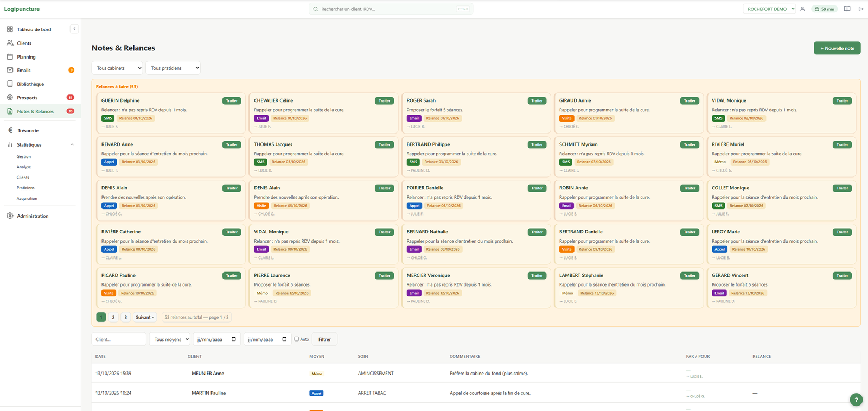Click the open-book documentation icon in header
The width and height of the screenshot is (868, 411).
(847, 9)
